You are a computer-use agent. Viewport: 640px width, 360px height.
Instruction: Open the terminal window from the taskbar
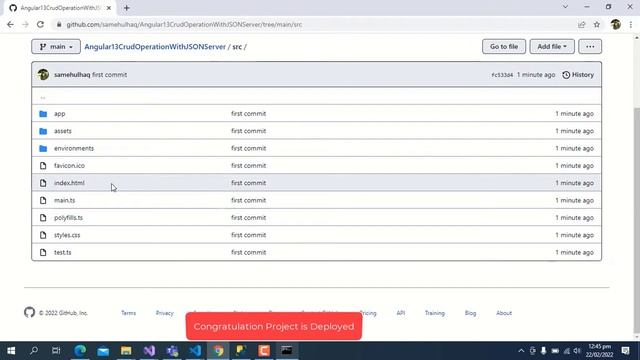tap(287, 351)
